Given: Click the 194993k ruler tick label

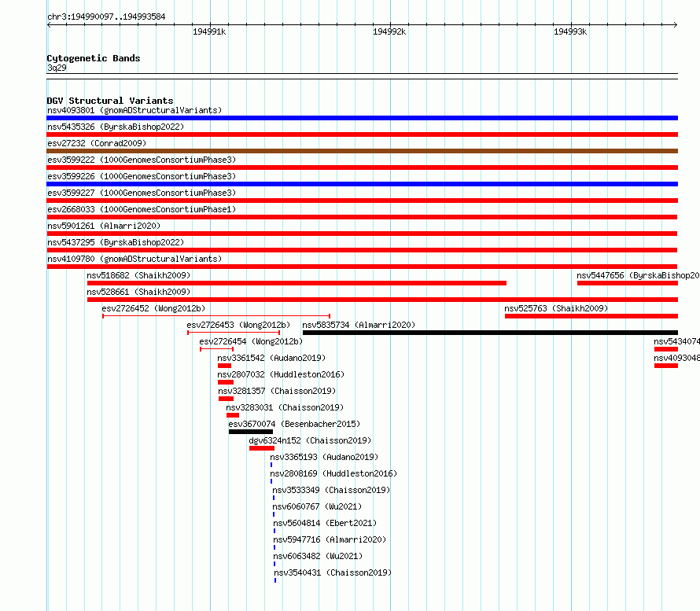Looking at the screenshot, I should 570,31.
